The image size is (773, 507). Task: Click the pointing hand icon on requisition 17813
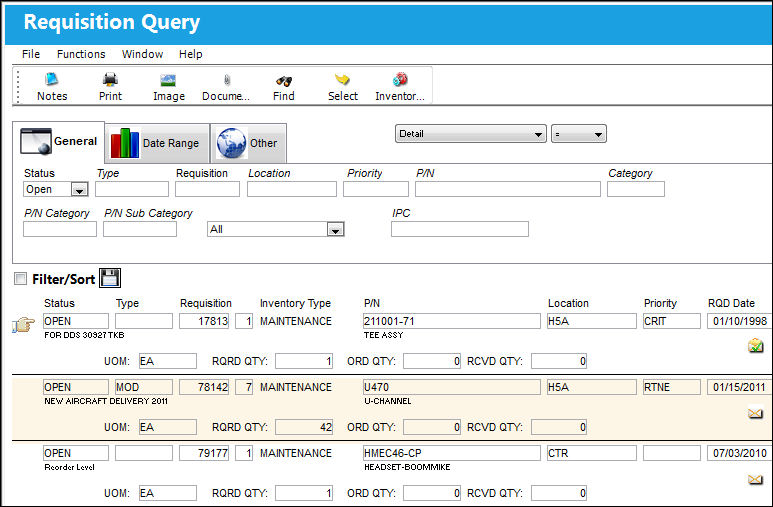23,325
